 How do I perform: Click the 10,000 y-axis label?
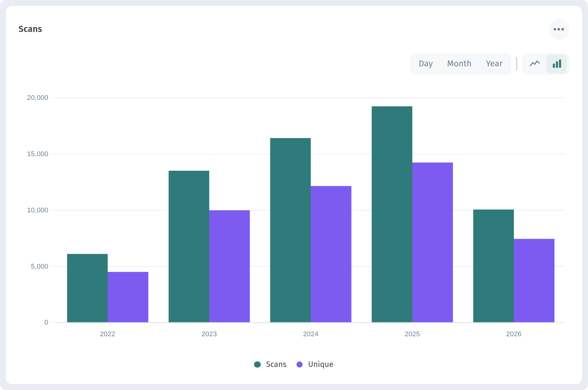click(x=38, y=210)
